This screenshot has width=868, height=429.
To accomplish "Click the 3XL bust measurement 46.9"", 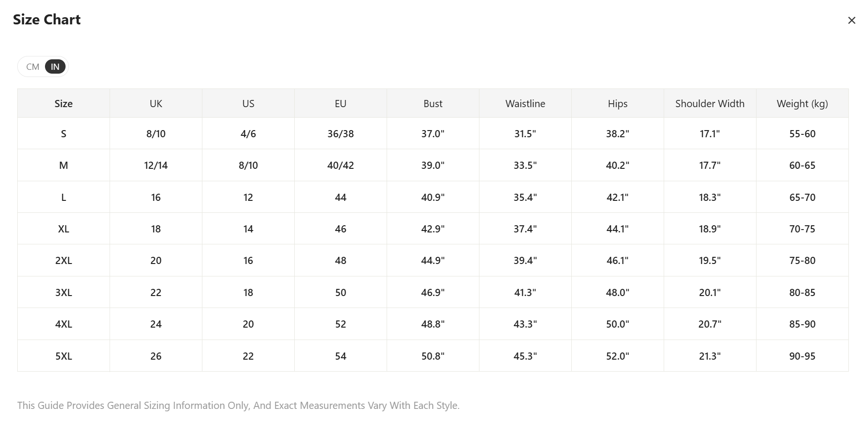I will coord(433,293).
